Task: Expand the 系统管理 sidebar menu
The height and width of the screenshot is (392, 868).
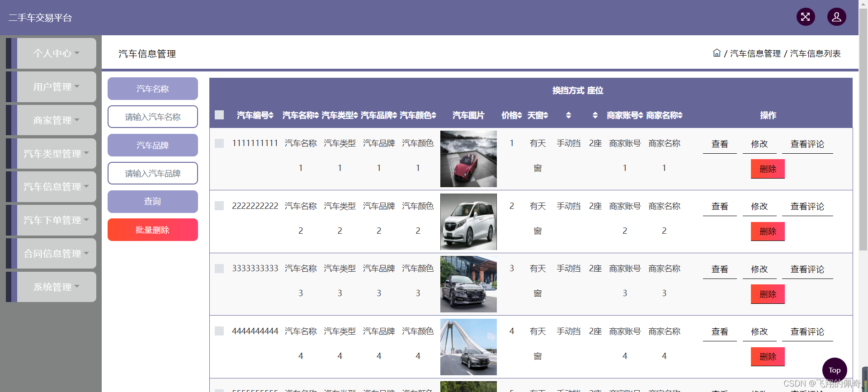Action: 56,287
